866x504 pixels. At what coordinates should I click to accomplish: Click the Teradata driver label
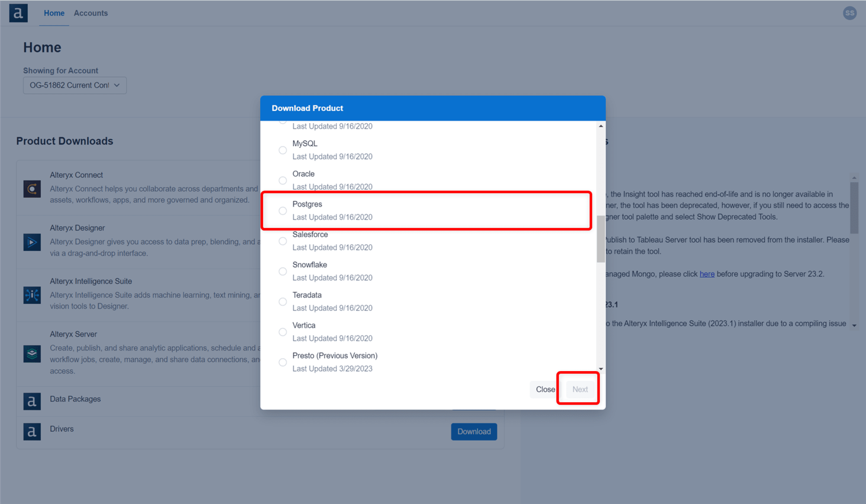pos(307,295)
